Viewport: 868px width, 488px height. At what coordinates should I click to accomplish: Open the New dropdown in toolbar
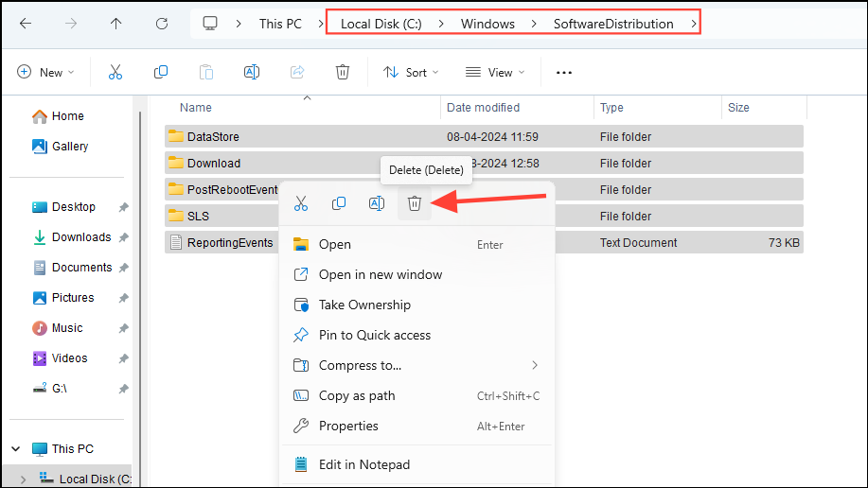pyautogui.click(x=44, y=72)
